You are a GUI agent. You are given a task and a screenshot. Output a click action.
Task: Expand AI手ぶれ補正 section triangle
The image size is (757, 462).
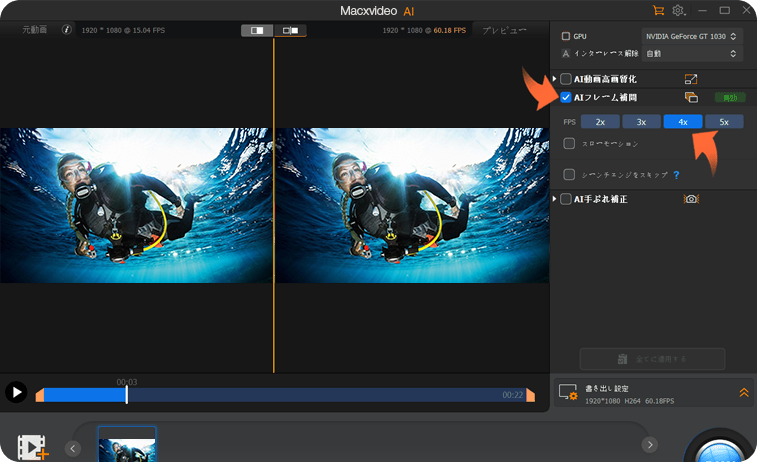click(x=555, y=199)
